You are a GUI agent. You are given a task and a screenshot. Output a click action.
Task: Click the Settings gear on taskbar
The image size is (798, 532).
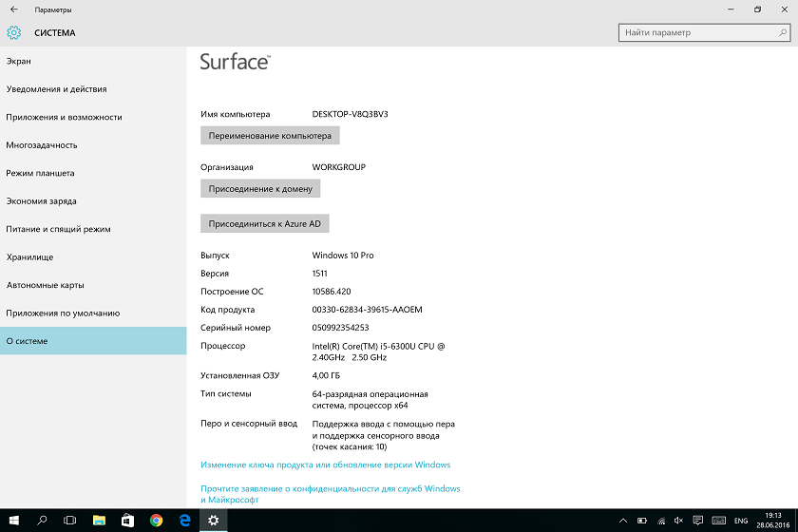click(213, 521)
